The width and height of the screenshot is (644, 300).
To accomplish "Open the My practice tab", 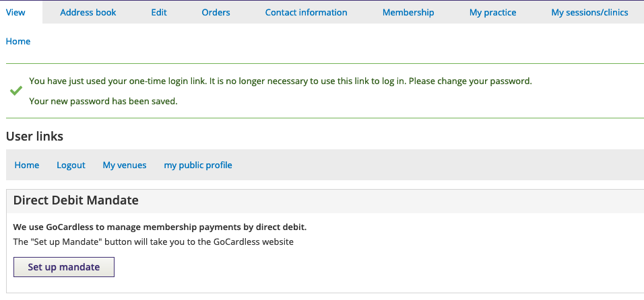I will 493,12.
